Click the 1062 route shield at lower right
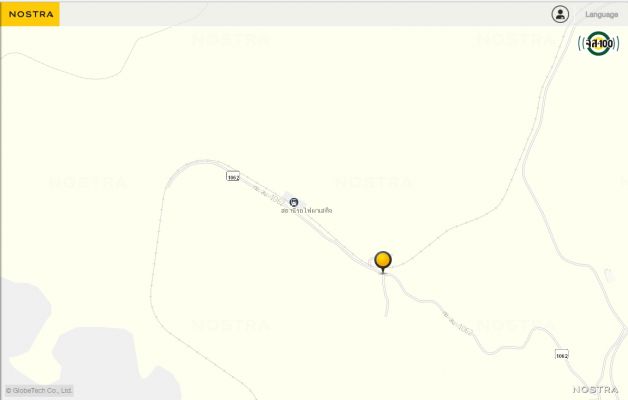 pyautogui.click(x=562, y=355)
